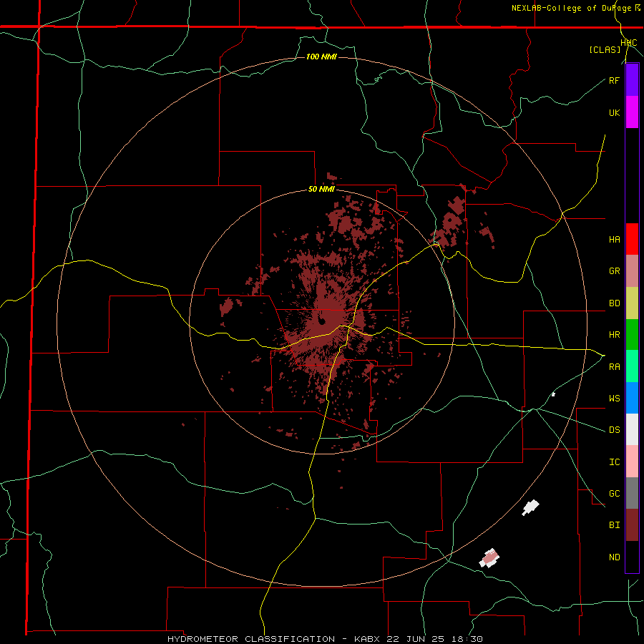
Task: Click the RF legend label
Action: 614,80
